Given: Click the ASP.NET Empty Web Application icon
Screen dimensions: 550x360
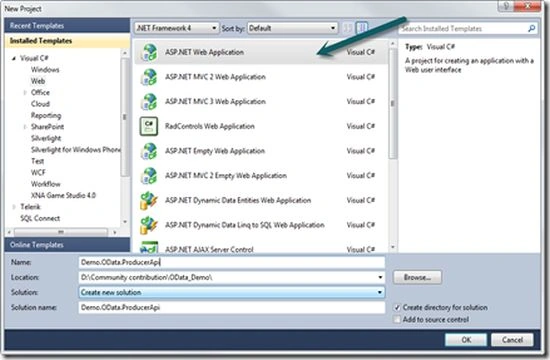Looking at the screenshot, I should click(149, 151).
